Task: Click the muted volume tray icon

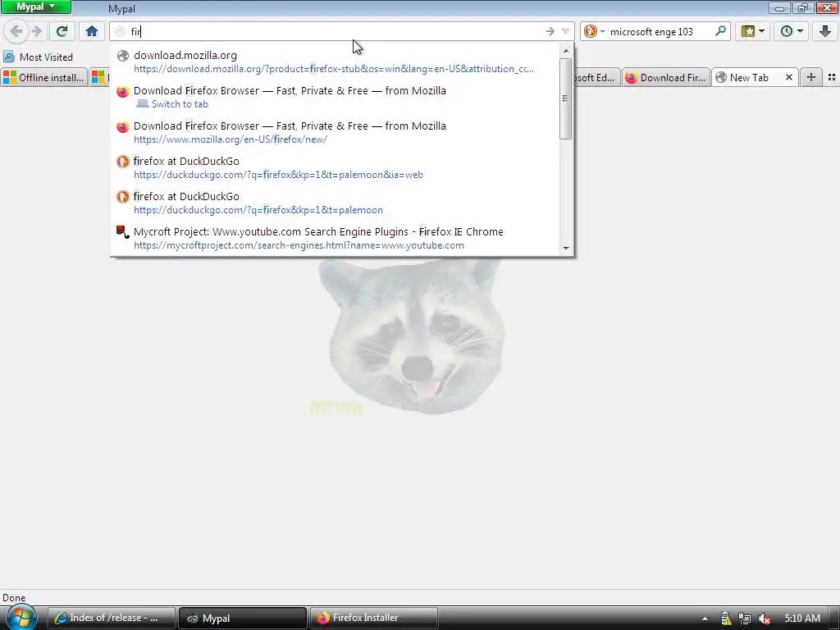Action: point(765,619)
